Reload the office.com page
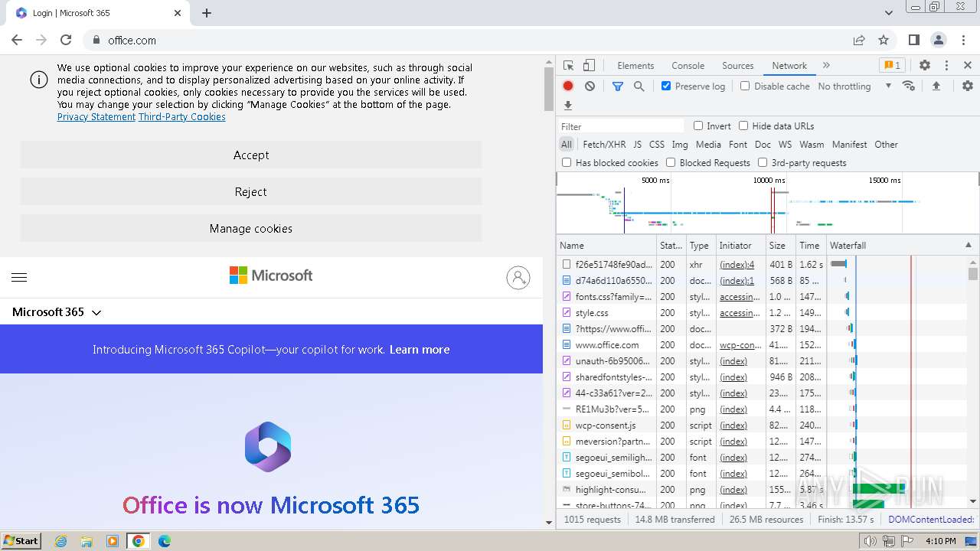This screenshot has width=980, height=551. pos(66,40)
